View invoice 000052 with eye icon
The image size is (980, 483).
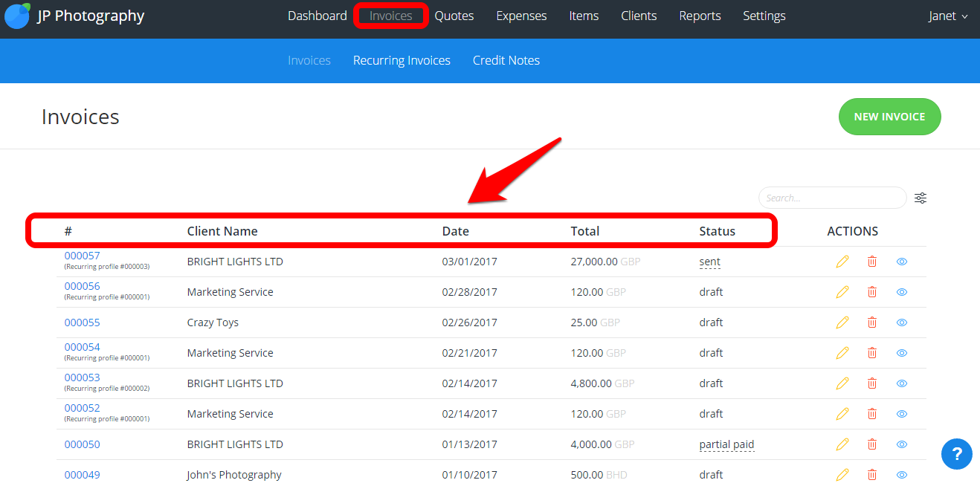coord(902,414)
